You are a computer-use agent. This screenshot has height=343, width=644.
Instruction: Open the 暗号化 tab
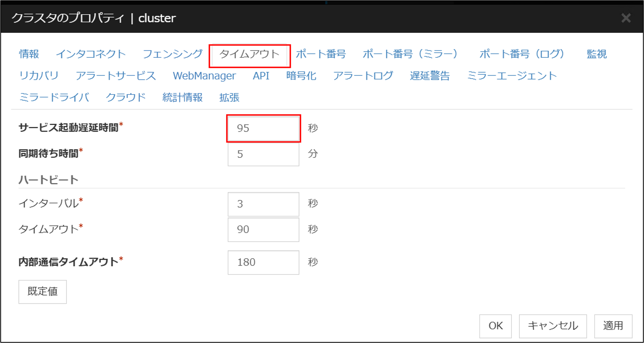[301, 76]
